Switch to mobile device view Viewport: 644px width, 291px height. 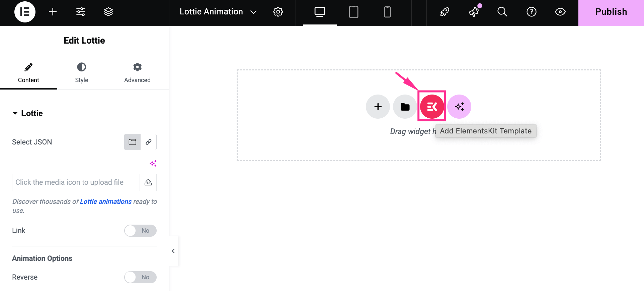(387, 12)
